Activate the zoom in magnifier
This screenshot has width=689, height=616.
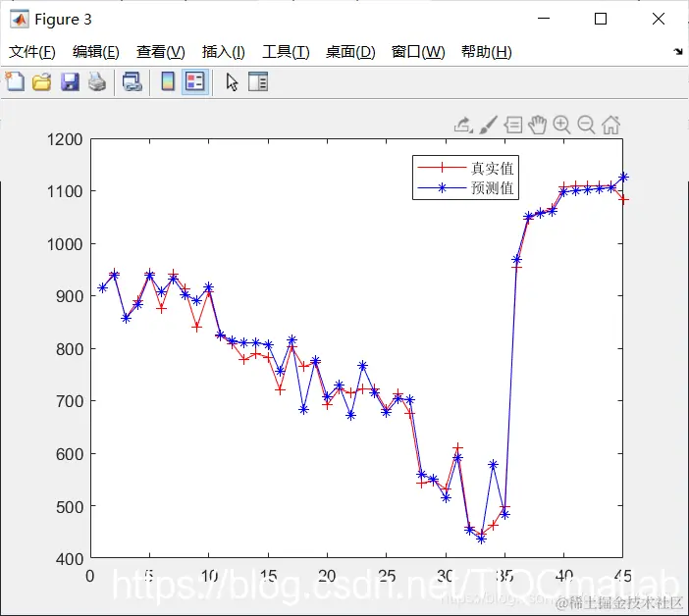561,125
